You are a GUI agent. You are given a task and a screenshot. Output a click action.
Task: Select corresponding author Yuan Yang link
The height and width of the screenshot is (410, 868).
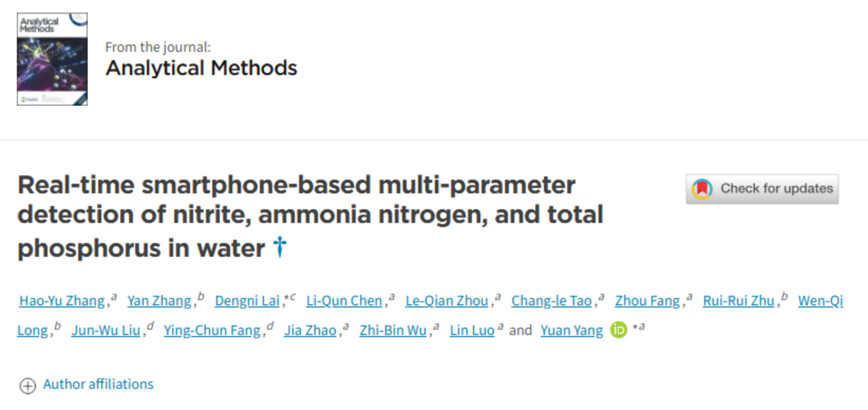pyautogui.click(x=572, y=330)
